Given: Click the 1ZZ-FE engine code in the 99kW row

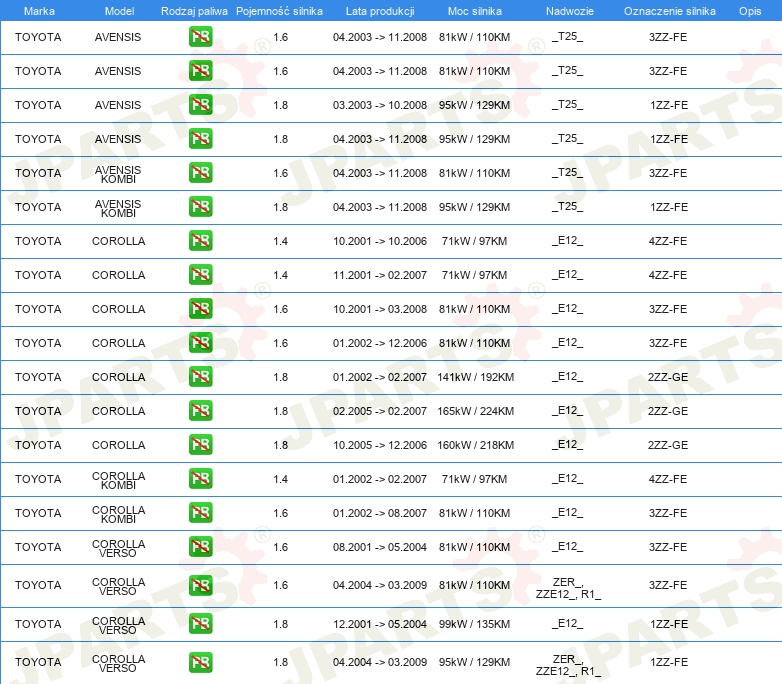Looking at the screenshot, I should (669, 624).
